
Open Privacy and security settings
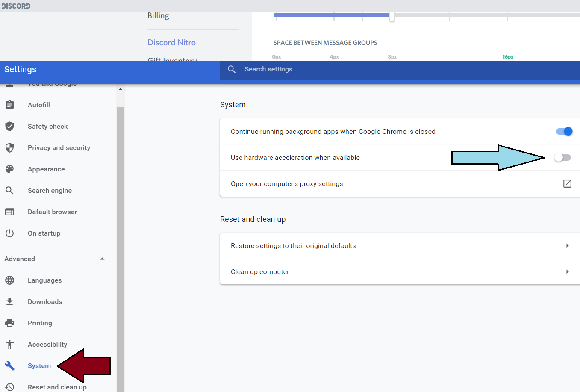click(x=59, y=147)
